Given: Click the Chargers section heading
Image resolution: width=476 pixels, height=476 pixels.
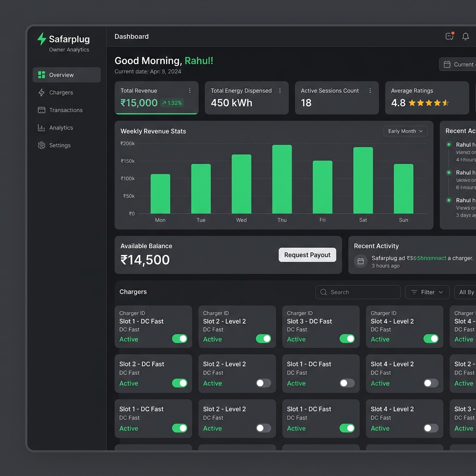Looking at the screenshot, I should 133,292.
